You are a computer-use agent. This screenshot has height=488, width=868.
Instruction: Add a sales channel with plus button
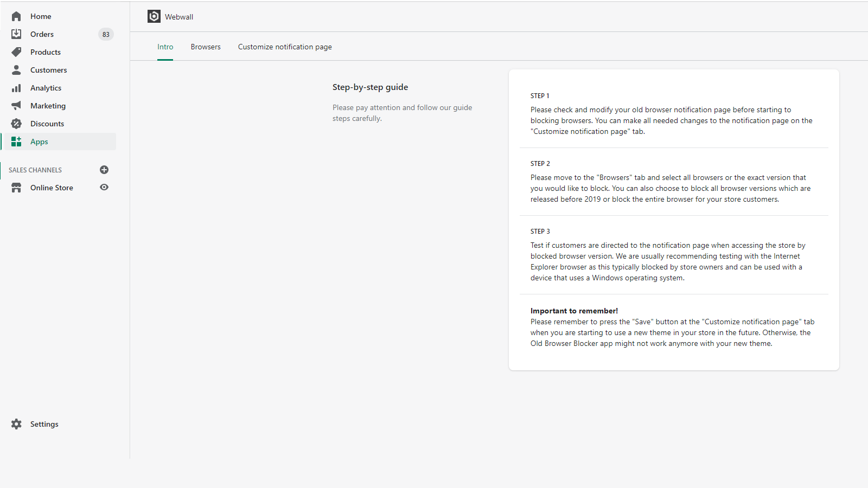104,170
